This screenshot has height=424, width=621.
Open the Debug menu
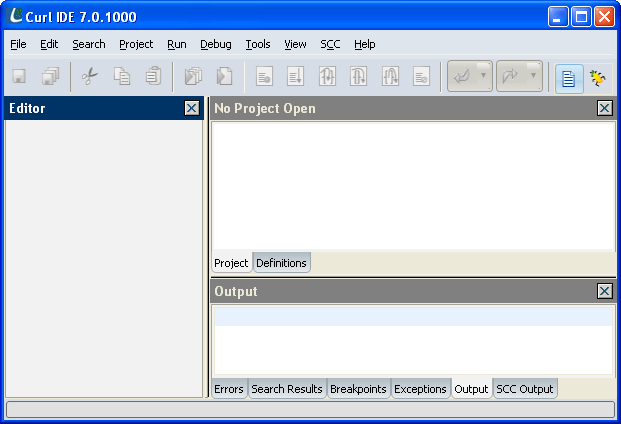click(215, 44)
